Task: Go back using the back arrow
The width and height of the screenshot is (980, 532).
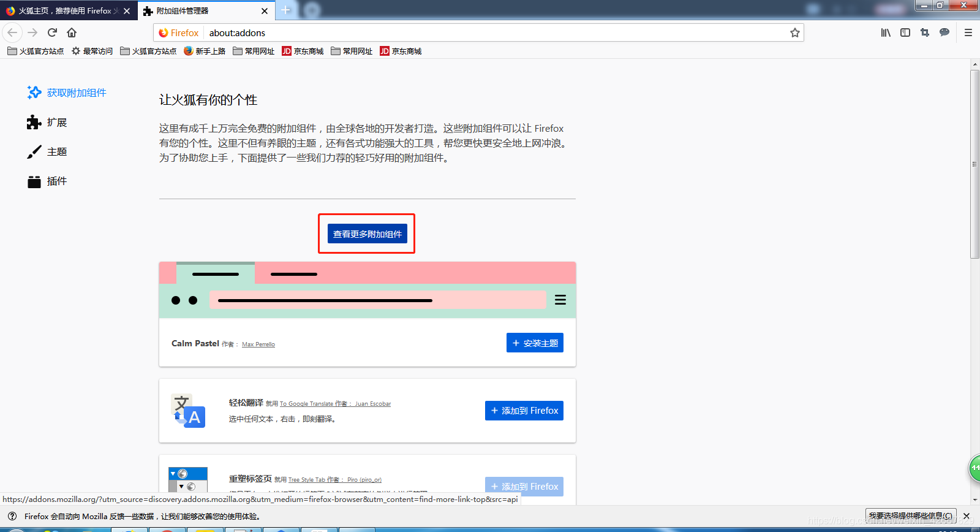Action: pos(12,32)
